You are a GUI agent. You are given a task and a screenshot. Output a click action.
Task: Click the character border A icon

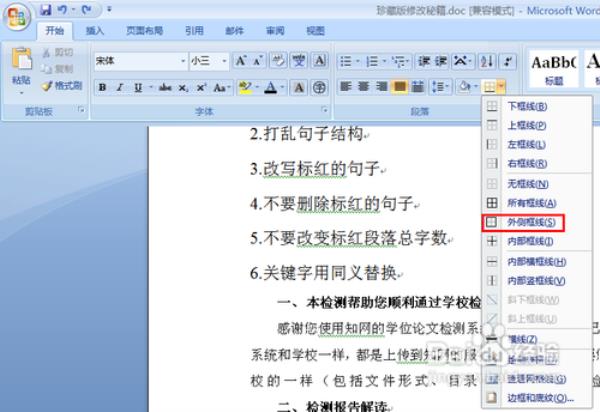(x=320, y=61)
